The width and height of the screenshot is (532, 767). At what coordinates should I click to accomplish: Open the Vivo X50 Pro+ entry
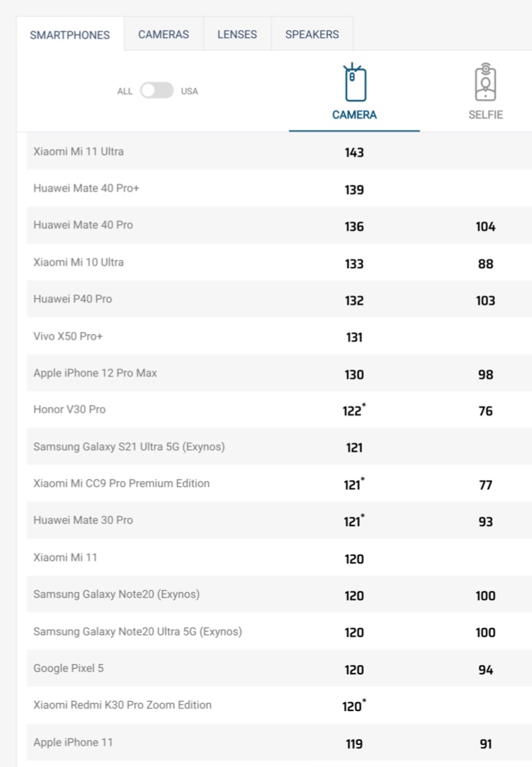(x=68, y=336)
